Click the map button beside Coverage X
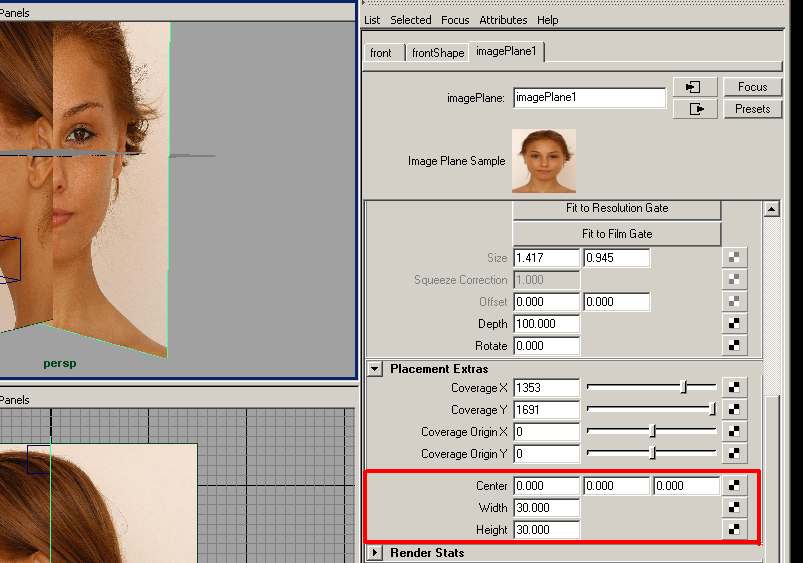This screenshot has width=803, height=563. click(734, 388)
